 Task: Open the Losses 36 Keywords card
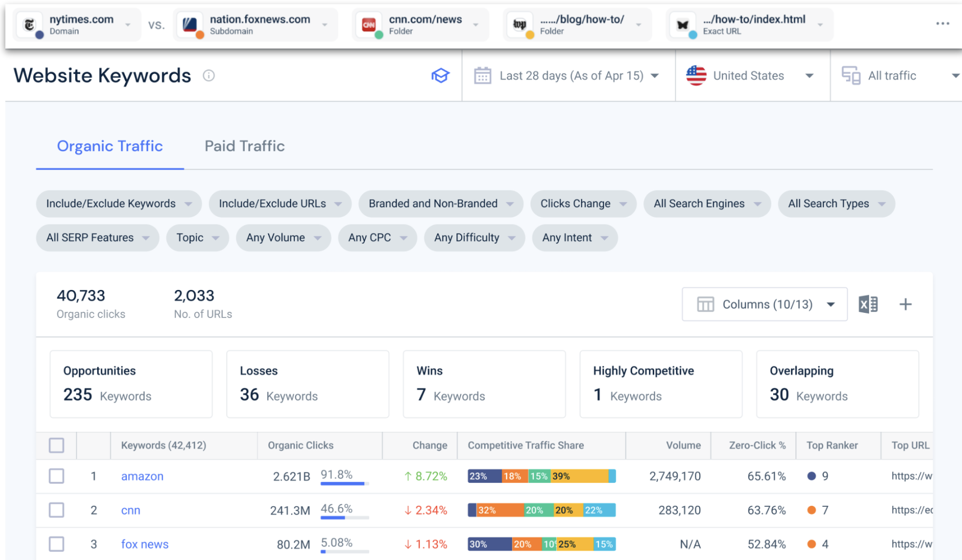(308, 384)
